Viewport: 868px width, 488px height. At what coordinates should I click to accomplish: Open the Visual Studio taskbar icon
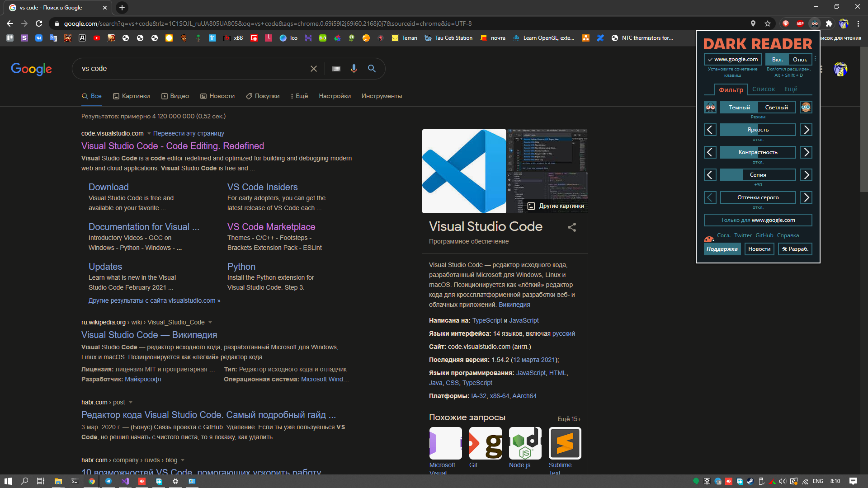tap(125, 481)
